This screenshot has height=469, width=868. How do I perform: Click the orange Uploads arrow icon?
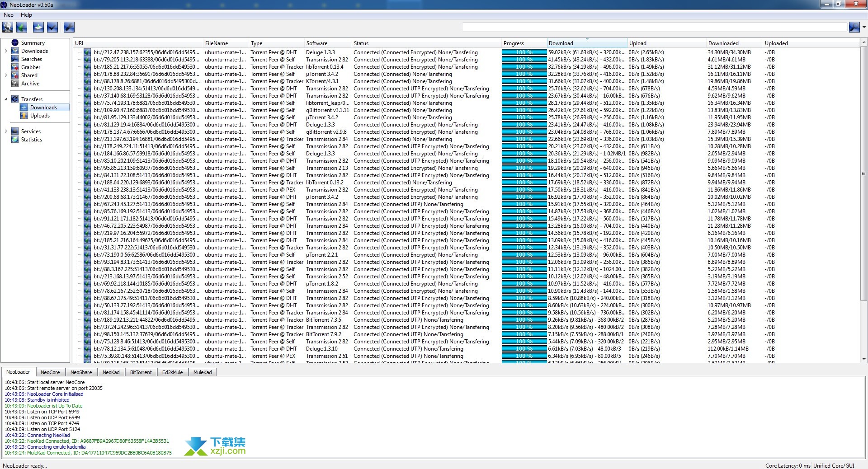(x=24, y=116)
